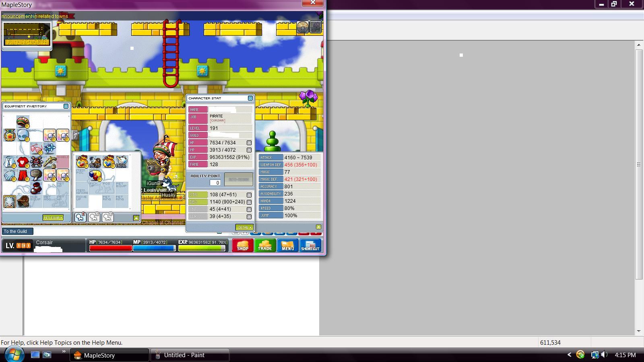
Task: Open the SHOP button
Action: [x=243, y=245]
